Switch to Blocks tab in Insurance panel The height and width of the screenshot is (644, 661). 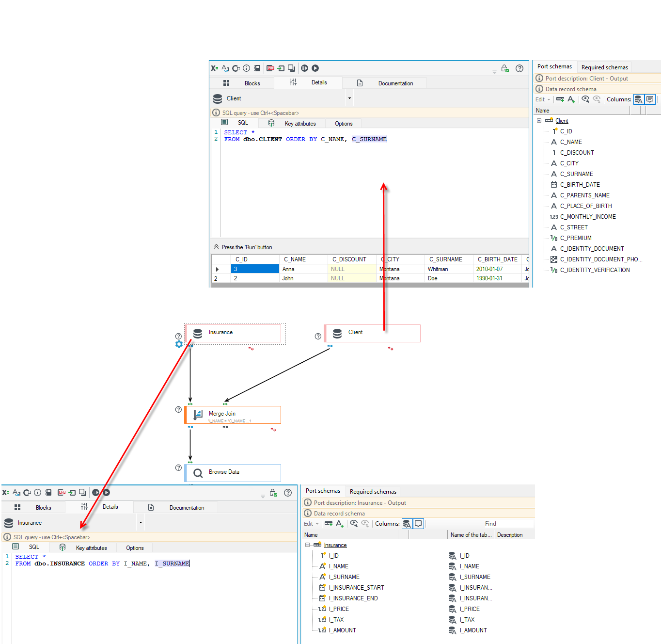click(x=33, y=508)
